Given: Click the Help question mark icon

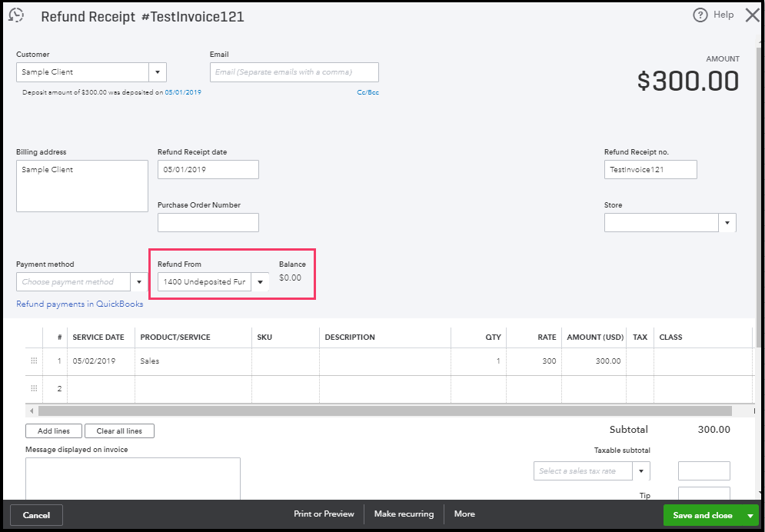Looking at the screenshot, I should click(x=700, y=15).
